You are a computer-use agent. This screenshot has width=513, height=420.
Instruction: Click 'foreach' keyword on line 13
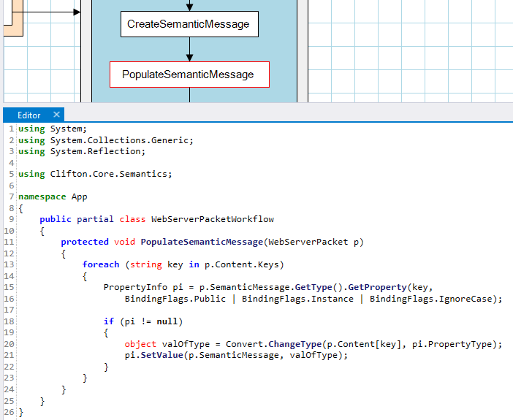point(101,264)
